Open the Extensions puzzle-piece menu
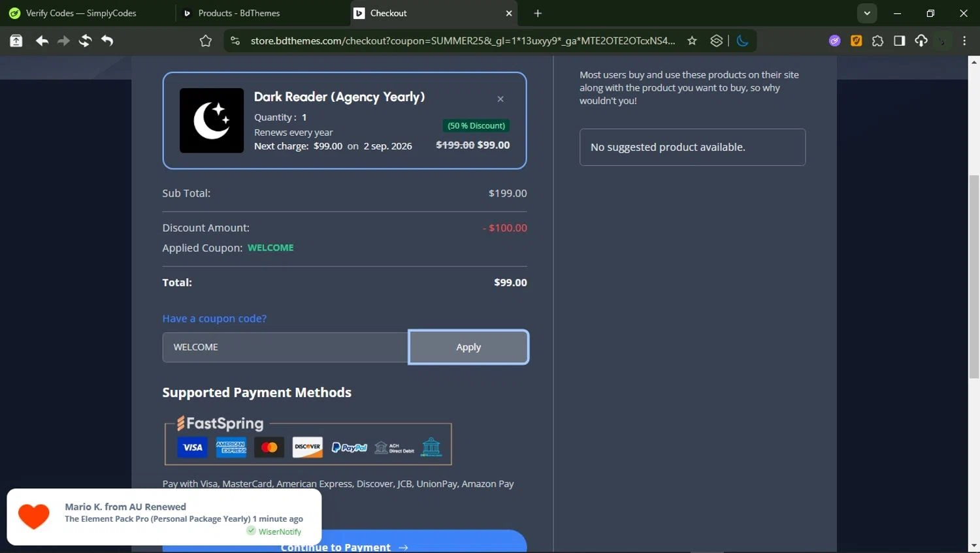The image size is (980, 553). pyautogui.click(x=877, y=41)
